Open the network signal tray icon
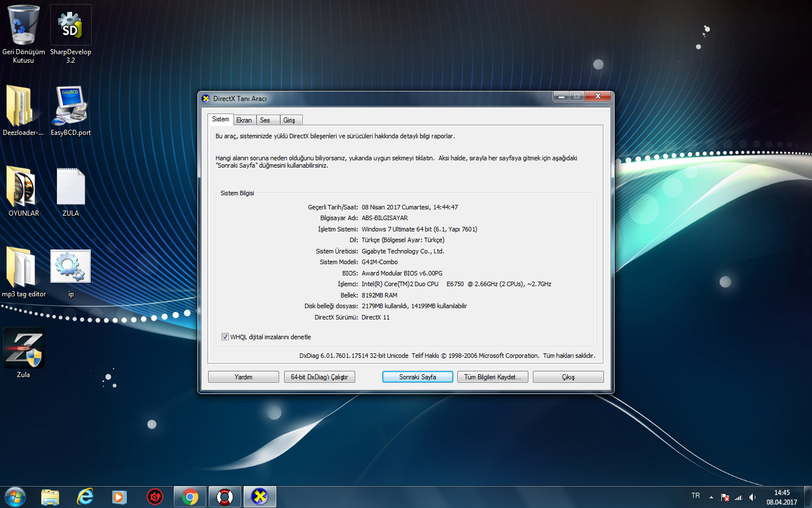Viewport: 812px width, 508px height. tap(739, 497)
